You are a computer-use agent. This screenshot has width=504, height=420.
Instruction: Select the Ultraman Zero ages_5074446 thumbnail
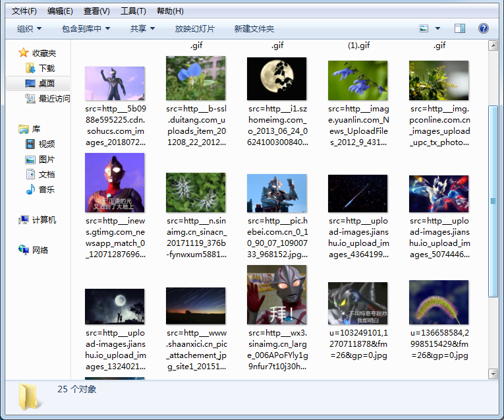click(439, 194)
